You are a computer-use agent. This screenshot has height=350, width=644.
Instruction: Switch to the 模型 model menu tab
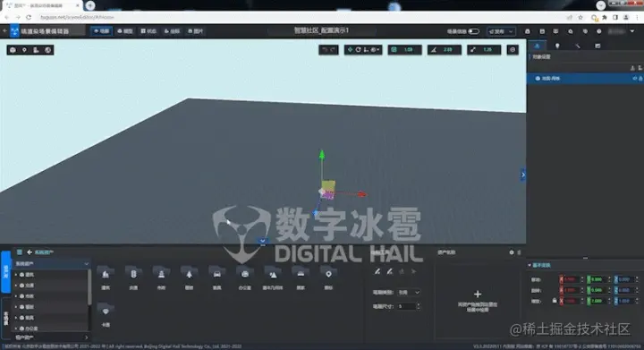tap(125, 31)
